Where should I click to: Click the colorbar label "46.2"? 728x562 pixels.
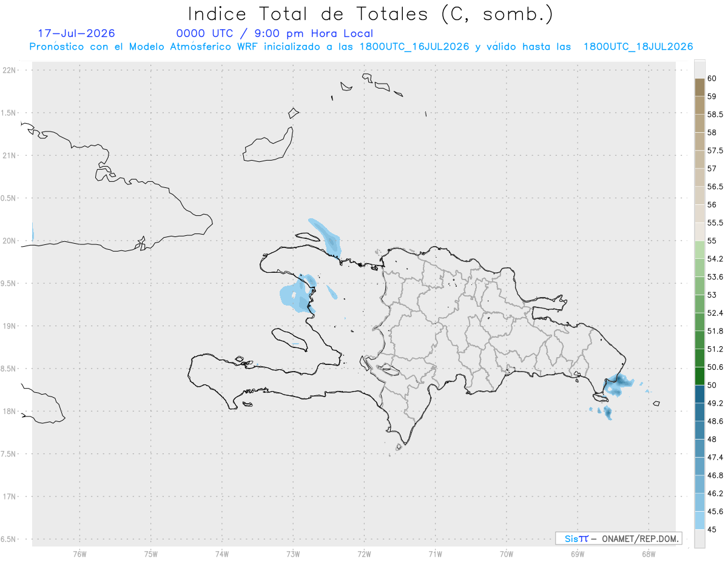715,493
